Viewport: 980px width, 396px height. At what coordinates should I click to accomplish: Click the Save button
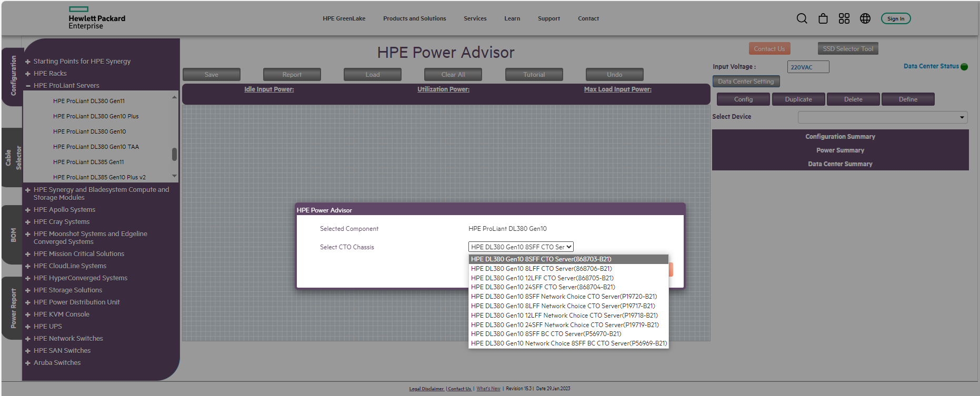[x=212, y=75]
